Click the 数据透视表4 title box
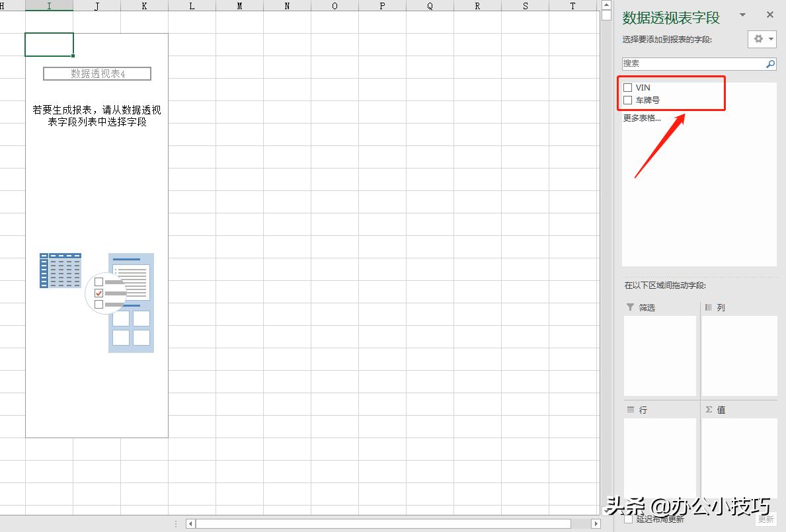This screenshot has width=786, height=532. coord(97,74)
